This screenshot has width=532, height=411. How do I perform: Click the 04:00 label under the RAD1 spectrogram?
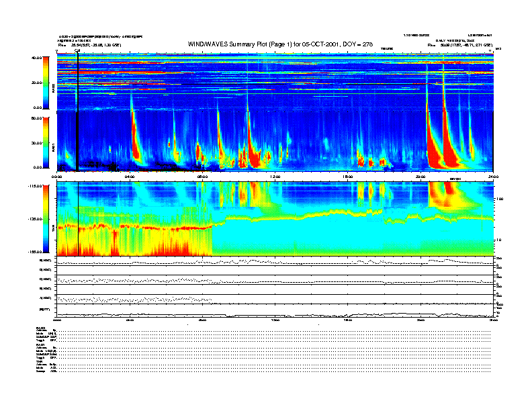[130, 177]
